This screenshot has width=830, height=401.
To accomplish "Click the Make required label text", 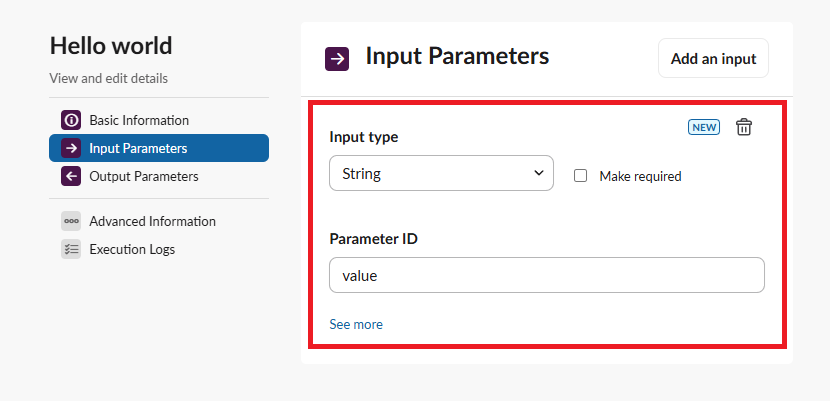I will click(x=640, y=176).
